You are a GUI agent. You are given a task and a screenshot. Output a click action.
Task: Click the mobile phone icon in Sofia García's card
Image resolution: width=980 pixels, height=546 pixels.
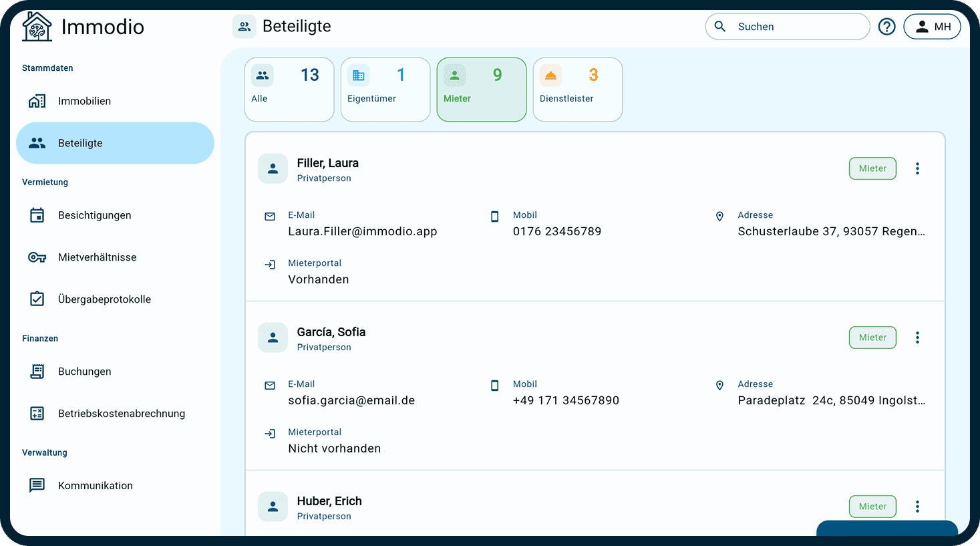click(x=495, y=386)
